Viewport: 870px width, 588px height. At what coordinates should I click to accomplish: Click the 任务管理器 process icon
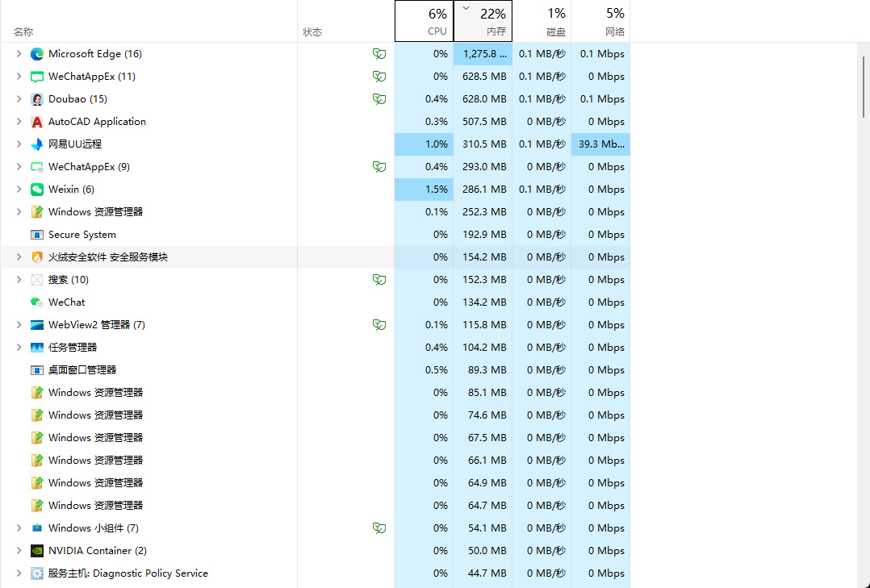pos(37,348)
